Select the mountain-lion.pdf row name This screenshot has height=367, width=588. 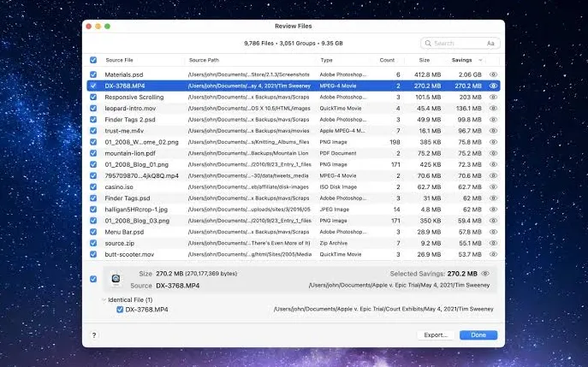coord(130,153)
